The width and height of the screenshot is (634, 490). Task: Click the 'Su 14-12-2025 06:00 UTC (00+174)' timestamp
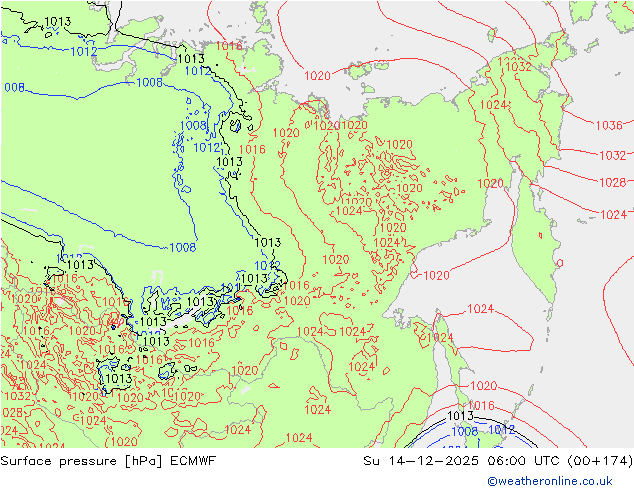pyautogui.click(x=498, y=461)
